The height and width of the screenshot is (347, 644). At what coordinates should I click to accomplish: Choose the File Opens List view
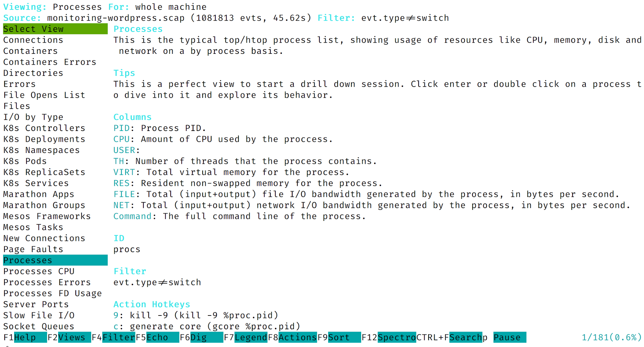point(44,95)
